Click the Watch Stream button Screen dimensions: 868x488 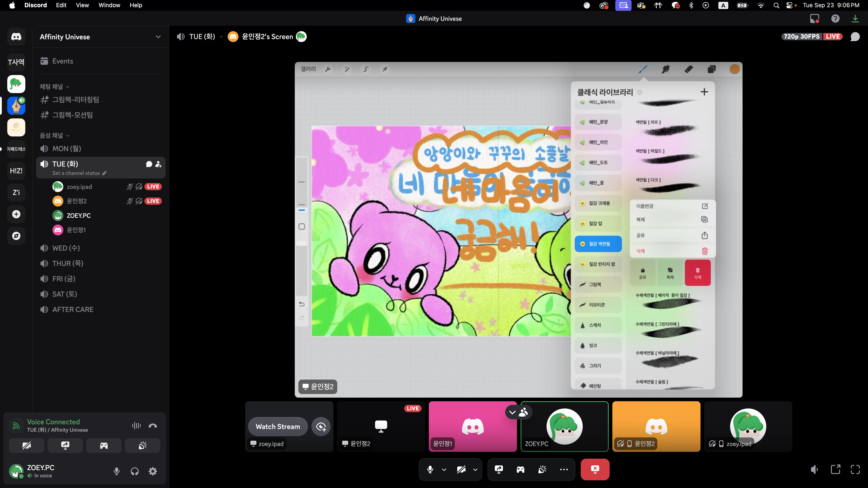pos(278,426)
